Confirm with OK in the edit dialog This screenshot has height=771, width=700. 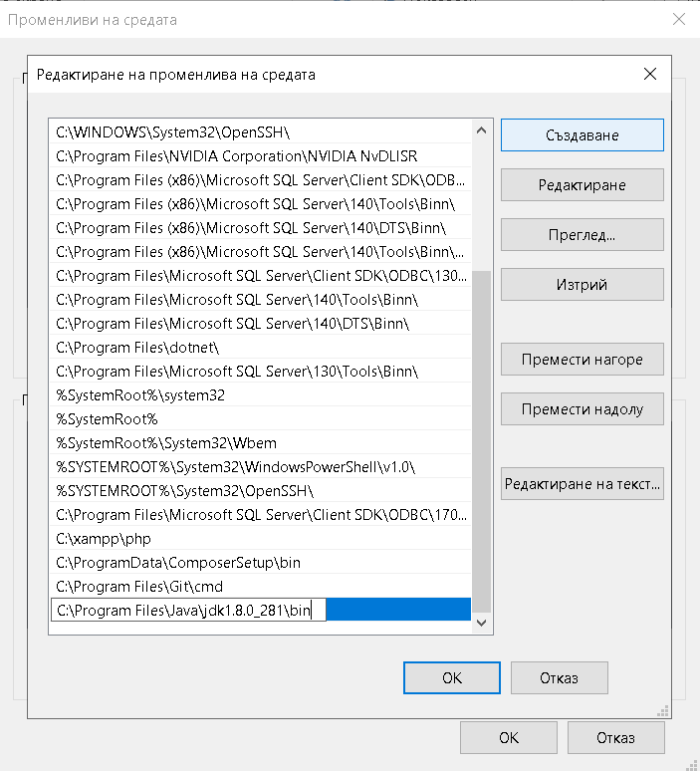click(452, 677)
